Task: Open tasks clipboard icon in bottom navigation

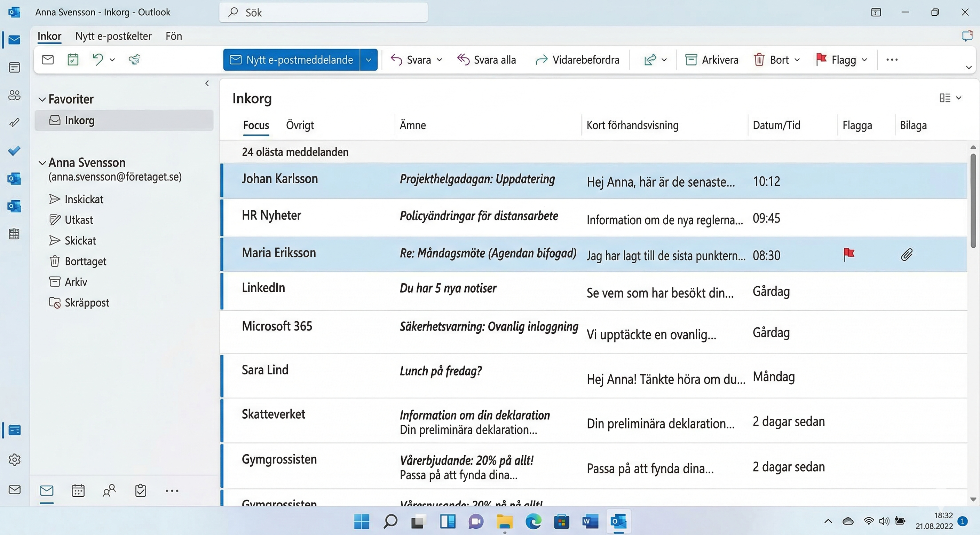Action: 140,490
